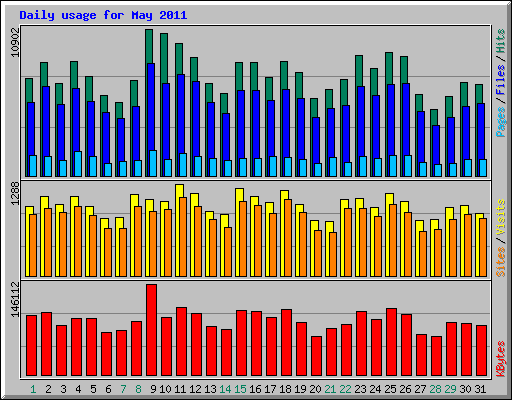
Task: Click day 8 on the x-axis
Action: (138, 389)
